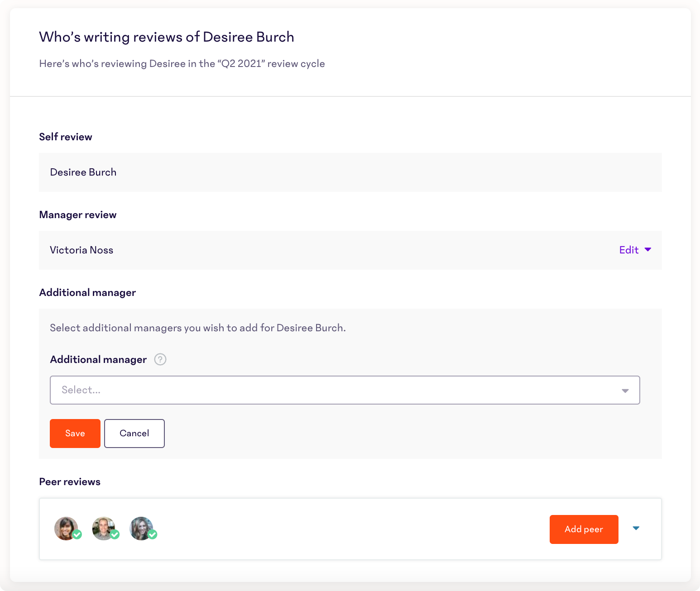
Task: Click the green checkmark on third peer avatar
Action: click(x=153, y=534)
